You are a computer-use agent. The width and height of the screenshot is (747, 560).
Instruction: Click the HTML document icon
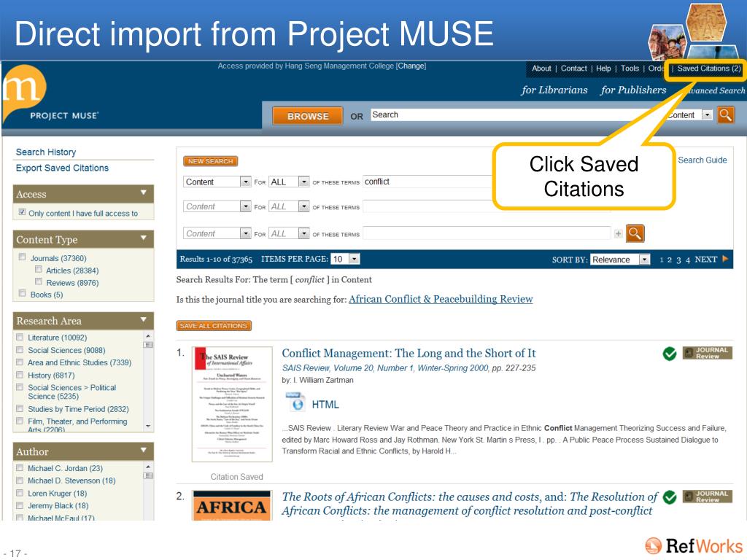(295, 402)
